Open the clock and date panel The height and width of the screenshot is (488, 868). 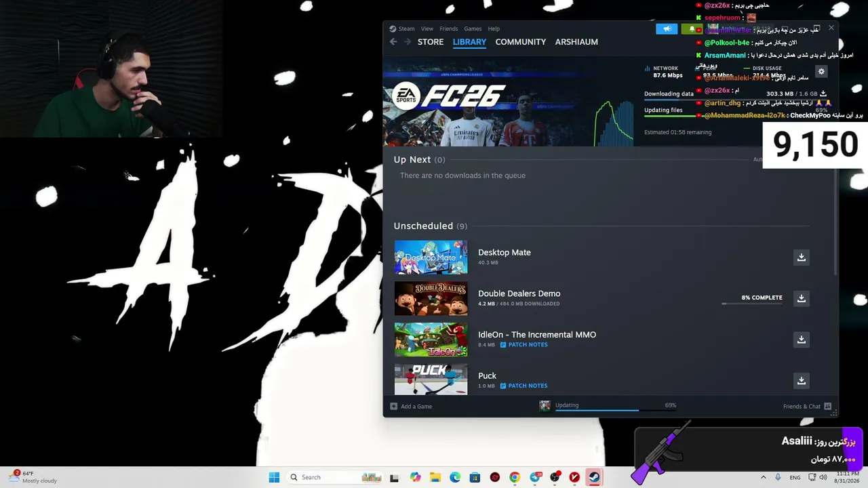pos(848,477)
